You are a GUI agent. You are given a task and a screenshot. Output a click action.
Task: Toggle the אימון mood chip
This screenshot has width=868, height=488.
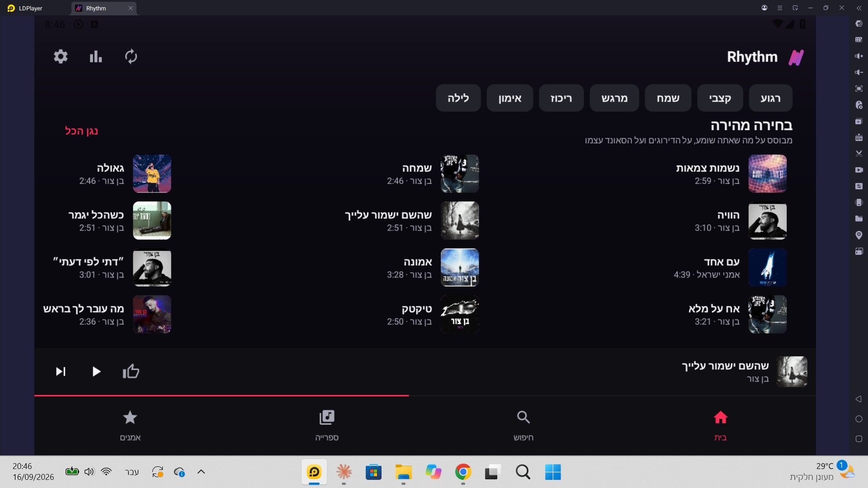coord(510,98)
